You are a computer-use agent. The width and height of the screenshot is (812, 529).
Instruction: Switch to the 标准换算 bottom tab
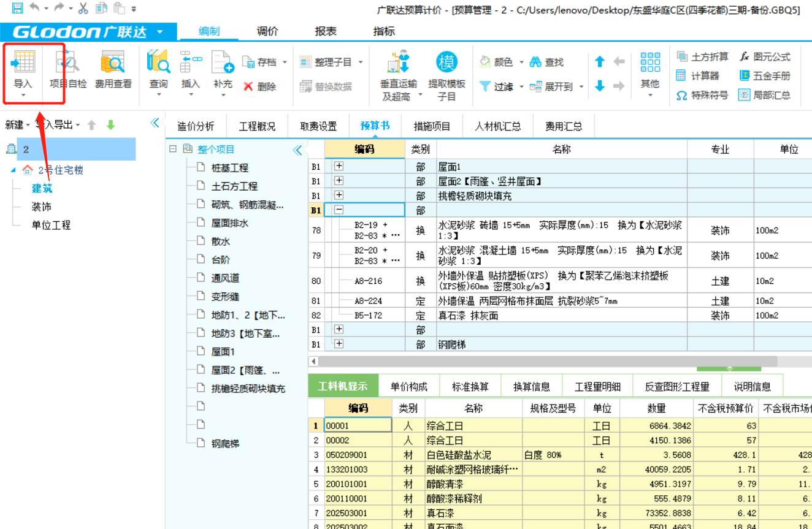470,387
